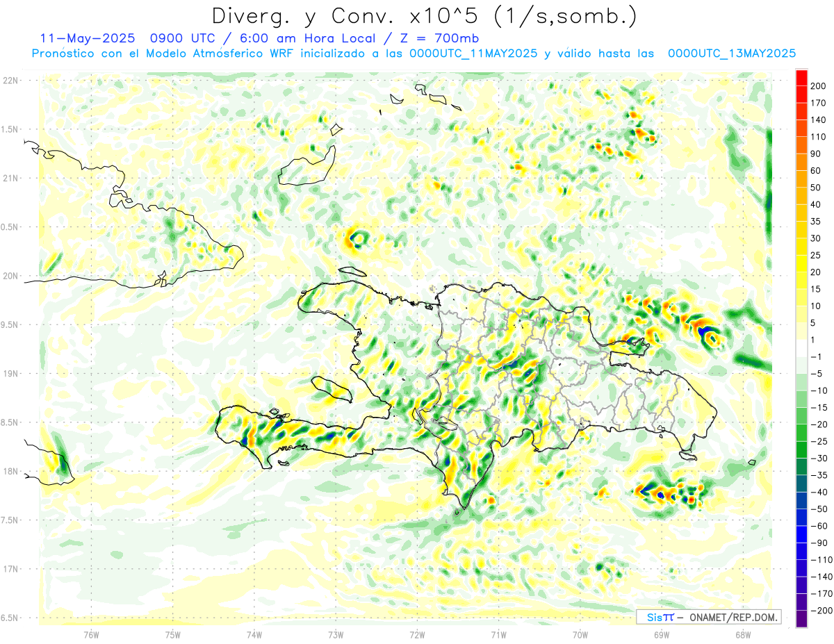This screenshot has width=834, height=644.
Task: Click the 1.5N latitude label
Action: click(x=10, y=129)
